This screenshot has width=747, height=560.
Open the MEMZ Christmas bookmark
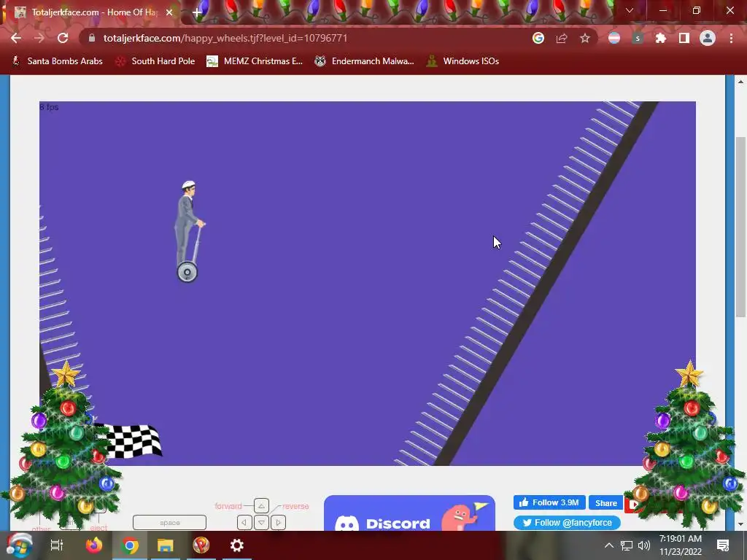(255, 61)
